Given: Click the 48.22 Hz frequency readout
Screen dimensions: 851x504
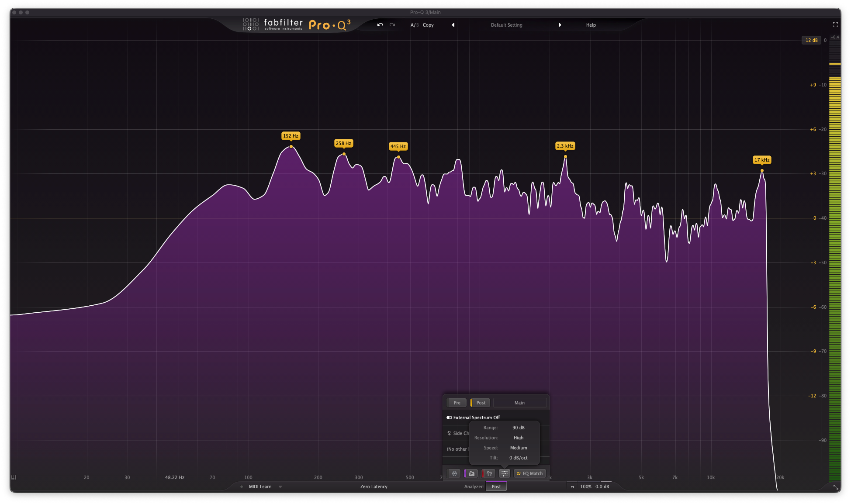Looking at the screenshot, I should 175,477.
